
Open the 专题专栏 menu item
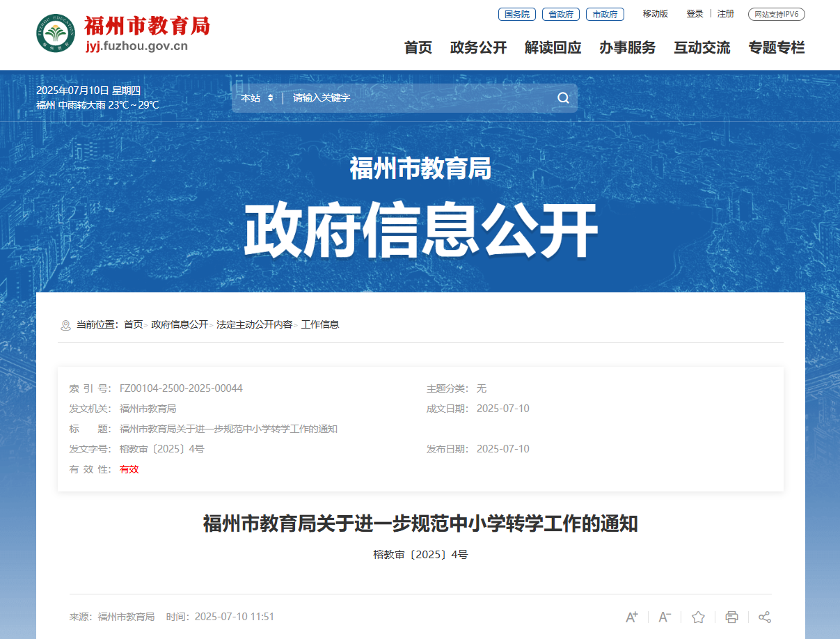(777, 47)
